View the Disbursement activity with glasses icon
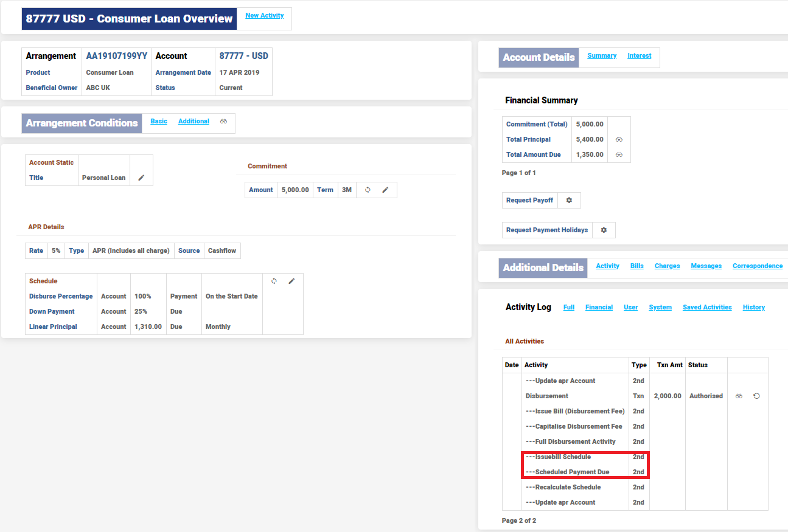The height and width of the screenshot is (532, 788). (739, 396)
